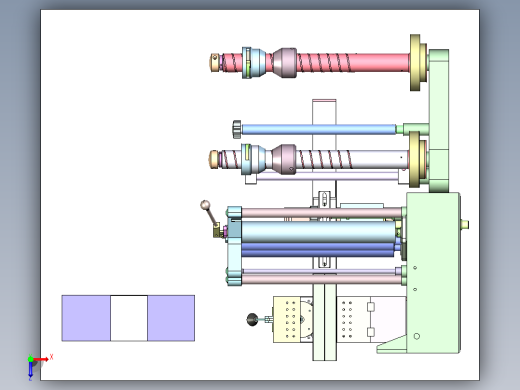Select the left lavender rectangle block
This screenshot has width=520, height=390.
pyautogui.click(x=86, y=318)
